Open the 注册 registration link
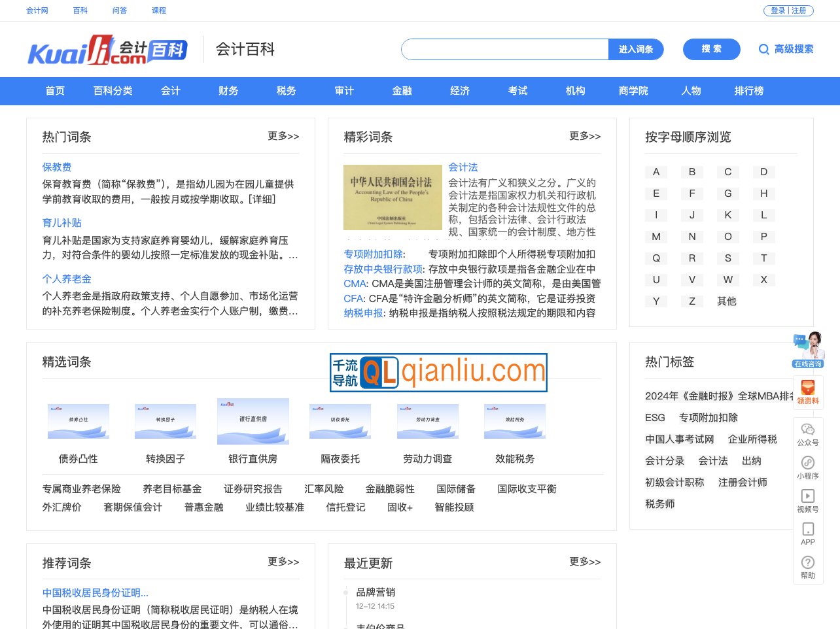 click(x=799, y=10)
